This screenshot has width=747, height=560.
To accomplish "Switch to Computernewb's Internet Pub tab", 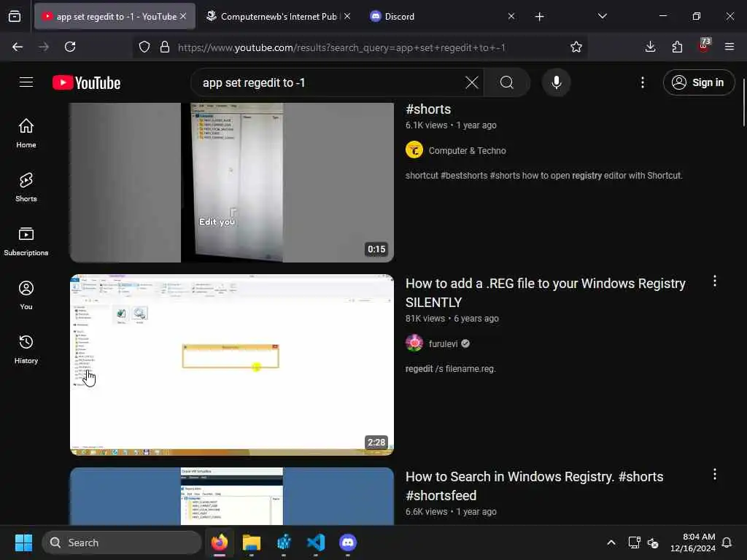I will 271,16.
